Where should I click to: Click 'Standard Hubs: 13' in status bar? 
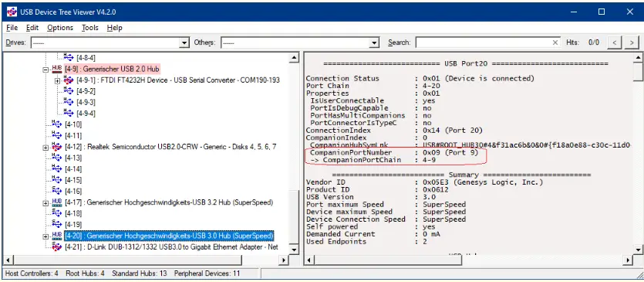[x=140, y=274]
